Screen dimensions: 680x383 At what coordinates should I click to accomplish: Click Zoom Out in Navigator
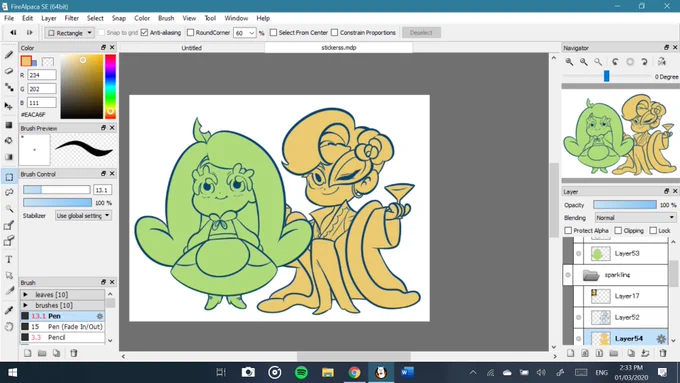point(584,62)
